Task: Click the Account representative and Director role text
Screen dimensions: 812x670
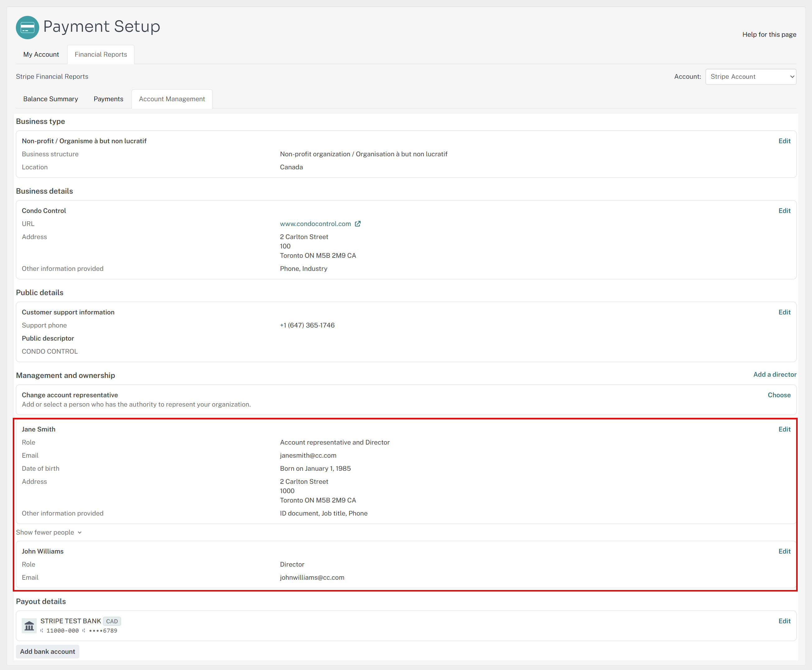Action: coord(335,442)
